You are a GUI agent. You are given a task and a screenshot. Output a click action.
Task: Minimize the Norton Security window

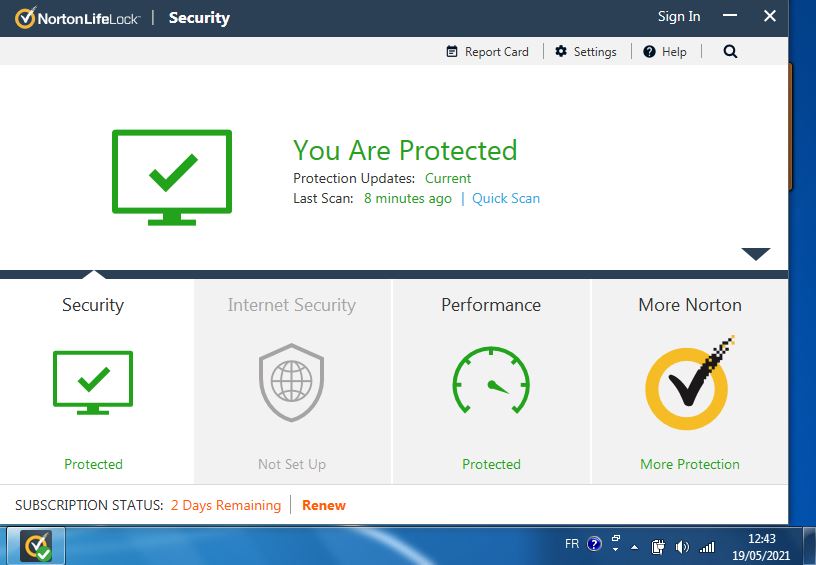(730, 16)
